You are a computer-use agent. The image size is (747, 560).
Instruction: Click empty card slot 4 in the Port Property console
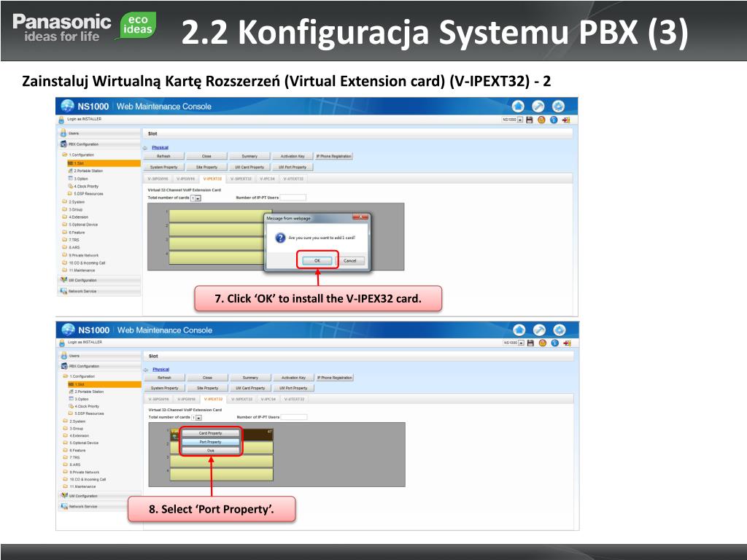pos(222,475)
